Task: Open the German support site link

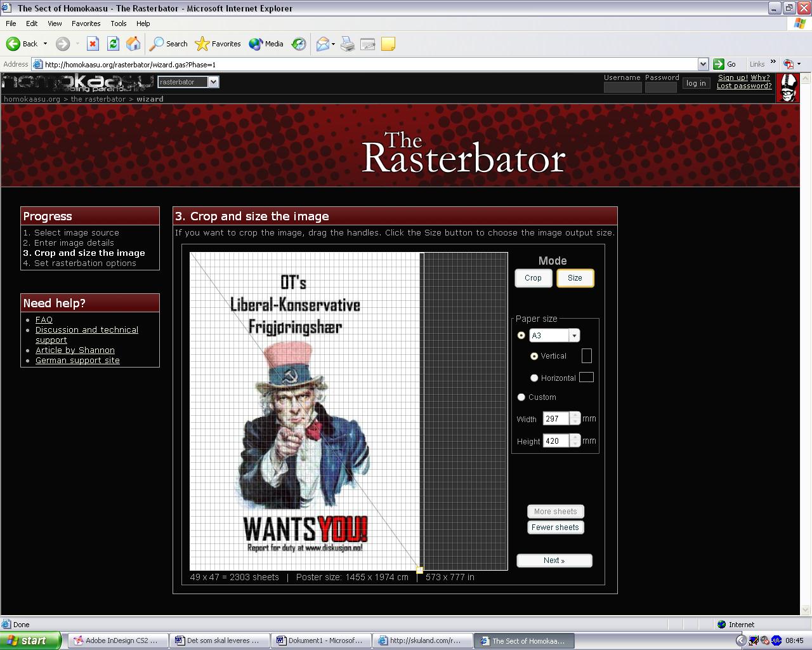Action: [77, 361]
